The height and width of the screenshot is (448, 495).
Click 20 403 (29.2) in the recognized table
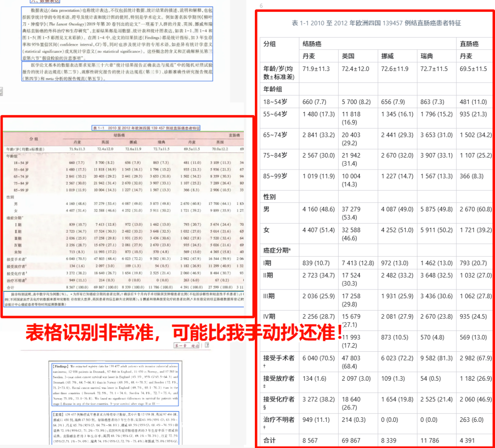[351, 139]
